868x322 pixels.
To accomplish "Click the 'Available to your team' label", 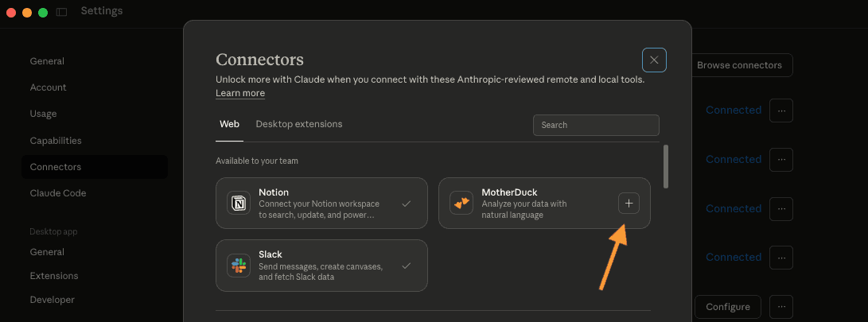I will 257,161.
